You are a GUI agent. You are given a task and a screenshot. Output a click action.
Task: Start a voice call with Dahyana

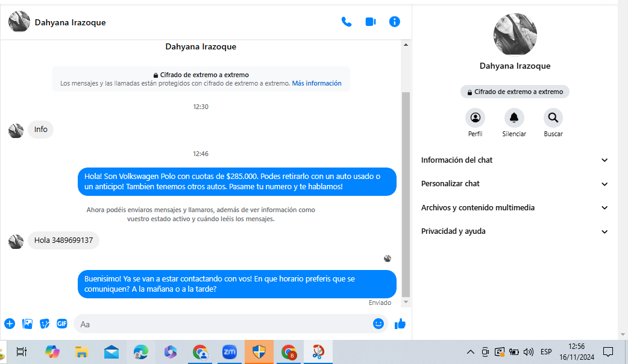click(347, 22)
